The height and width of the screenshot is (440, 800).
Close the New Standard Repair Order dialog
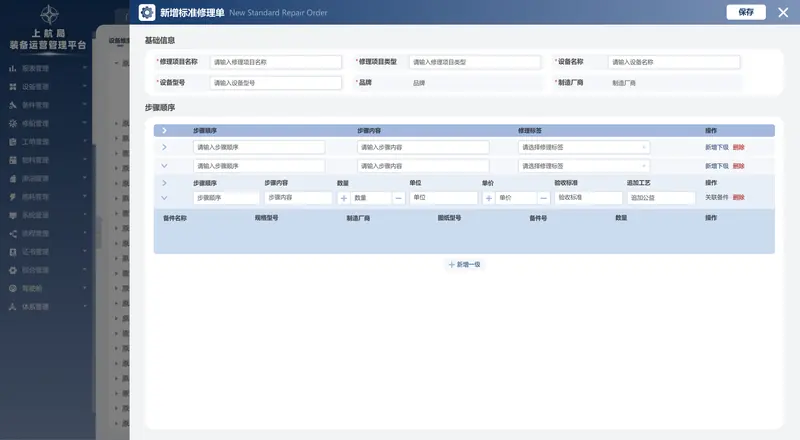(783, 12)
